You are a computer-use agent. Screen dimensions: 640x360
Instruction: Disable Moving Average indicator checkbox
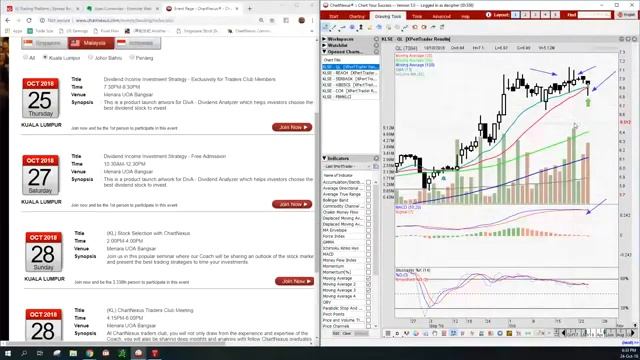[369, 278]
